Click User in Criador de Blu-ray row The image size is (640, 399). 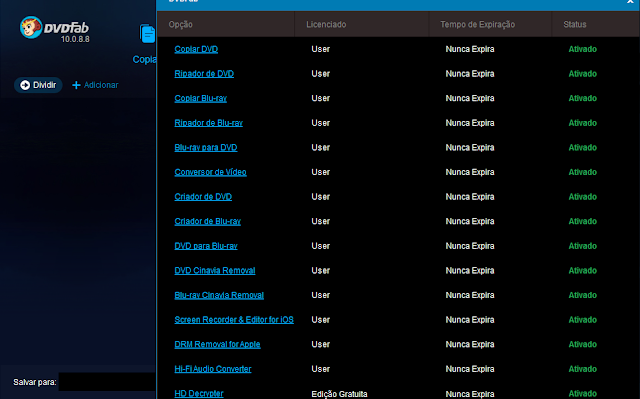click(320, 221)
